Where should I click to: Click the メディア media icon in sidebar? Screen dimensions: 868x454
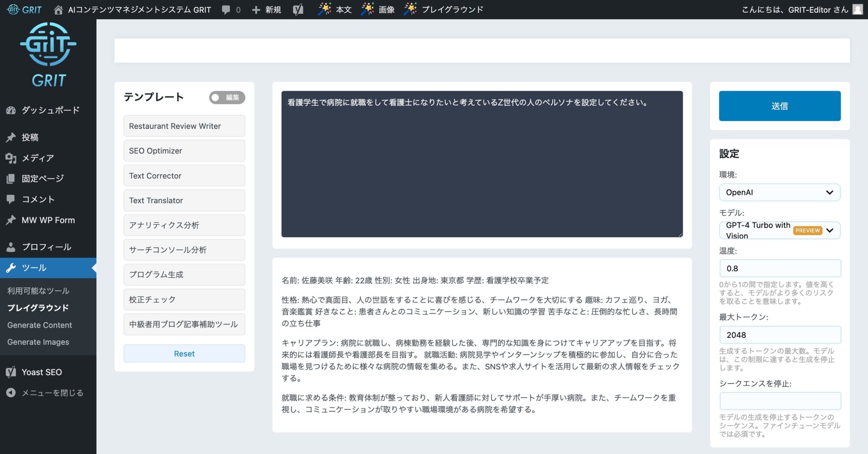point(11,158)
